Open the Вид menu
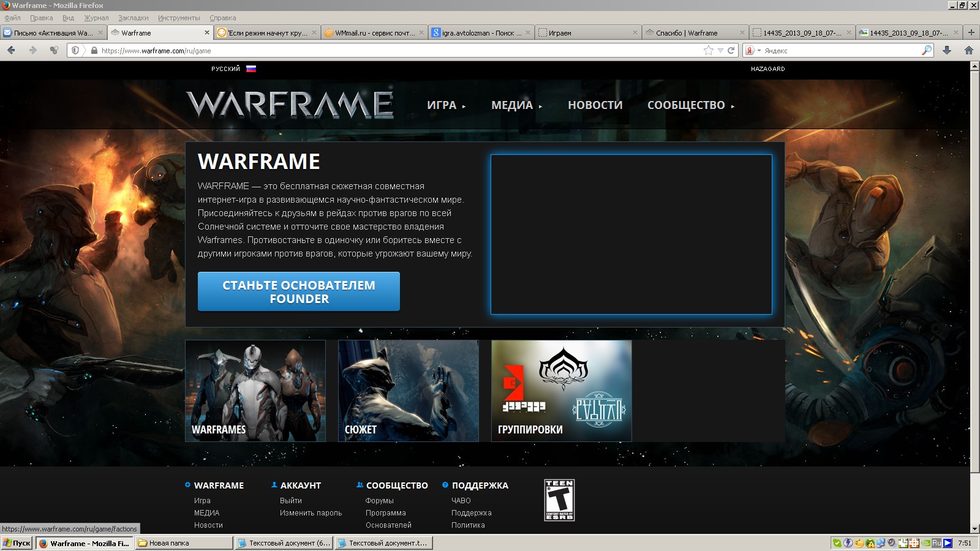980x551 pixels. point(68,18)
